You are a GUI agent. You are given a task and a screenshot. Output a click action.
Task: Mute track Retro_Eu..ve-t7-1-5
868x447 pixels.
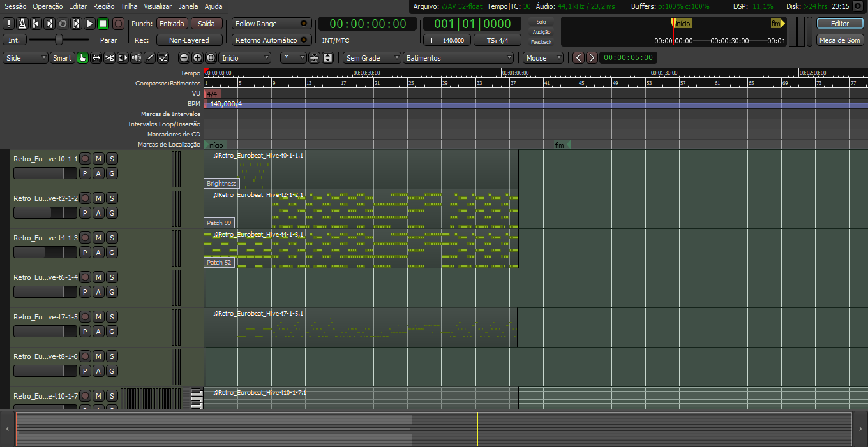pyautogui.click(x=98, y=316)
